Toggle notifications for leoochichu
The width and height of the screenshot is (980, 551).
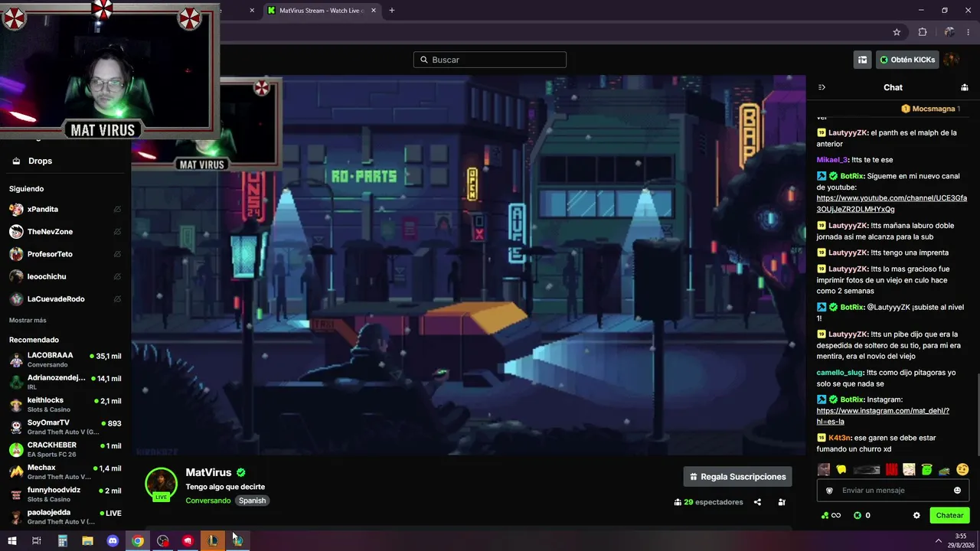(x=117, y=276)
